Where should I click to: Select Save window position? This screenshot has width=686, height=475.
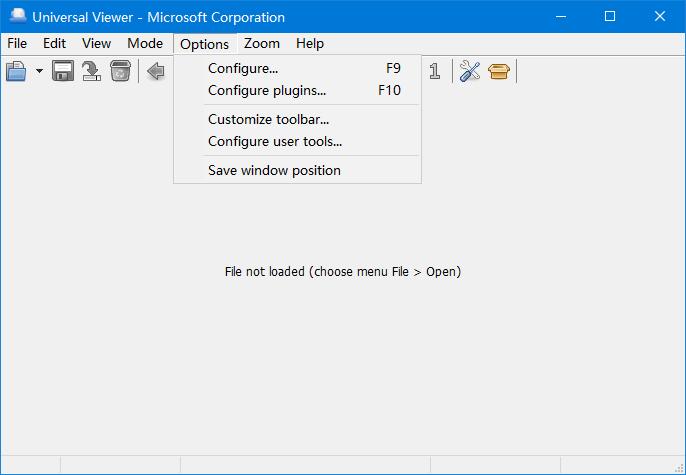(x=298, y=170)
